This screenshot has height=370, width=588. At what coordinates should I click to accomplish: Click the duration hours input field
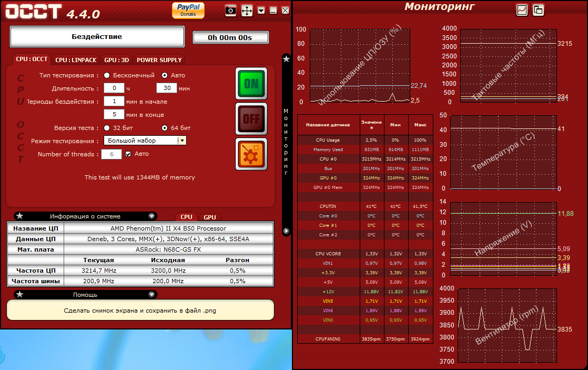coord(114,88)
